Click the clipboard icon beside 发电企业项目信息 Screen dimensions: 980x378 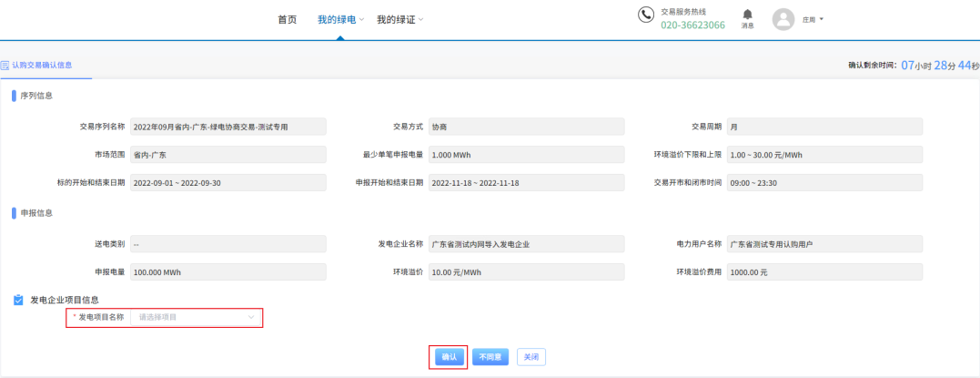18,300
